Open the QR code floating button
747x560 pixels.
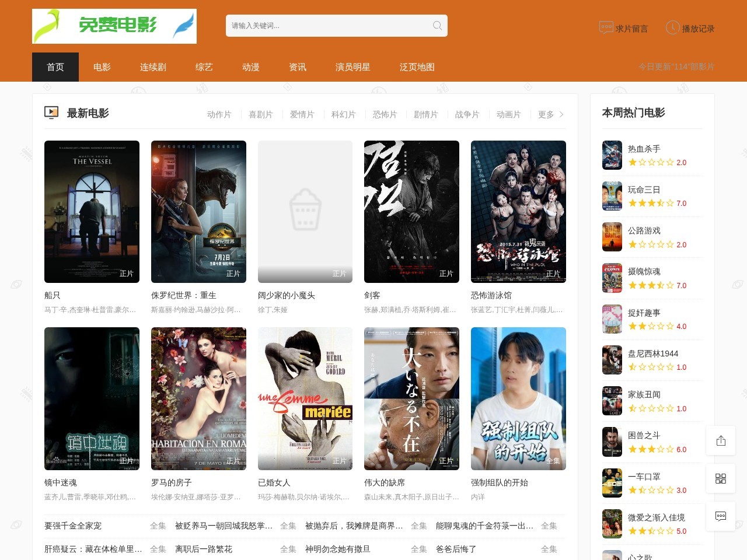[721, 478]
